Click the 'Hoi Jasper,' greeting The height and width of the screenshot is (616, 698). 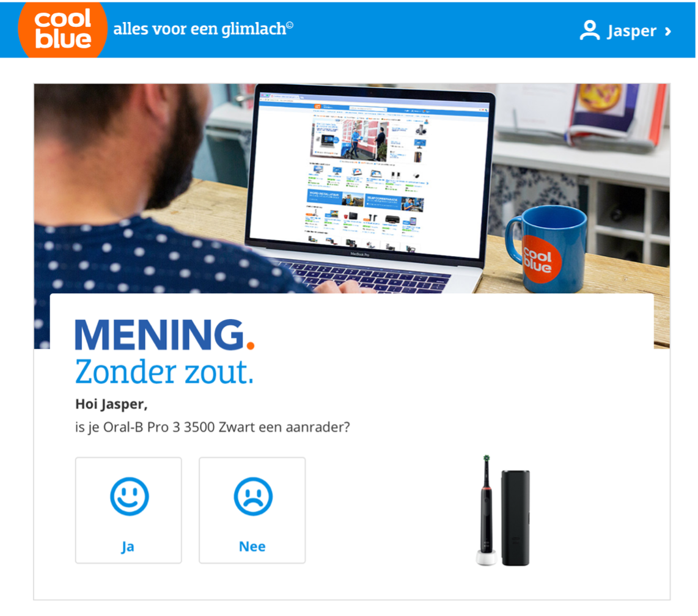(111, 404)
